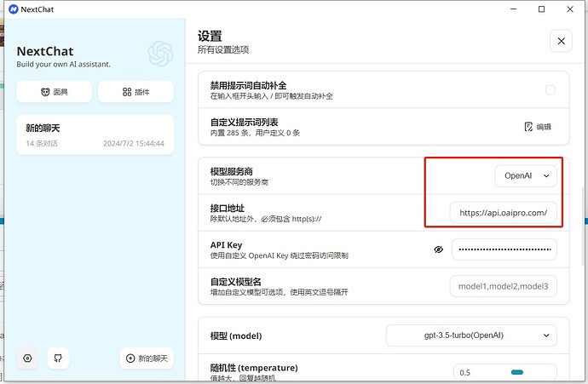Adjust the temperature slider
Image resolution: width=588 pixels, height=384 pixels.
coord(516,372)
